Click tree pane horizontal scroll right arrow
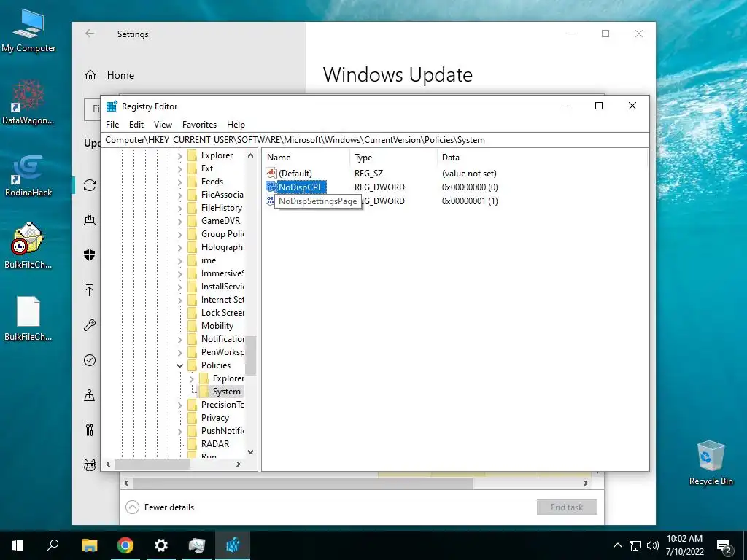This screenshot has width=747, height=560. click(x=239, y=464)
